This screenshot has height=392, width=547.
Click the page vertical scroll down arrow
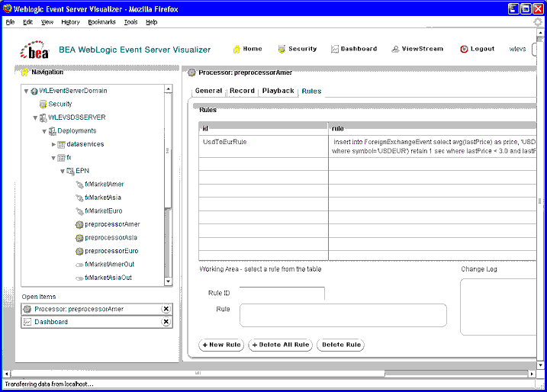[x=540, y=365]
